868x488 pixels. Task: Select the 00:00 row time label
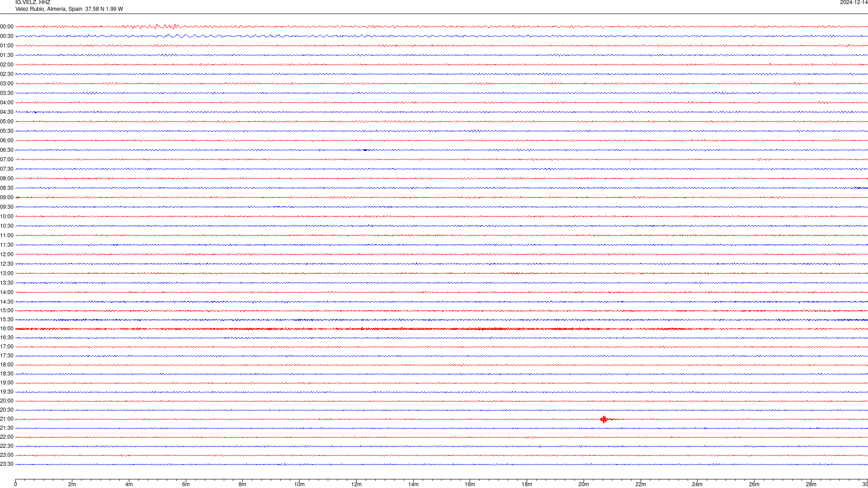point(7,27)
